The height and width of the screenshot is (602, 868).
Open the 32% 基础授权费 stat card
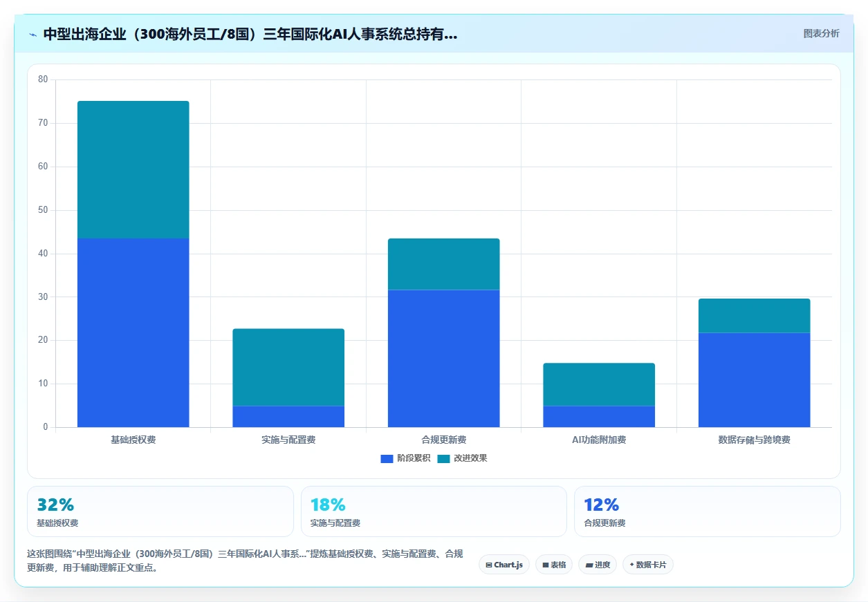pyautogui.click(x=160, y=511)
